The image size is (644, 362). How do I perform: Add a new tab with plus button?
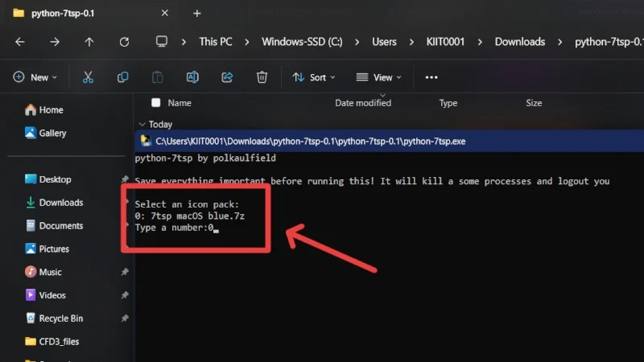197,14
